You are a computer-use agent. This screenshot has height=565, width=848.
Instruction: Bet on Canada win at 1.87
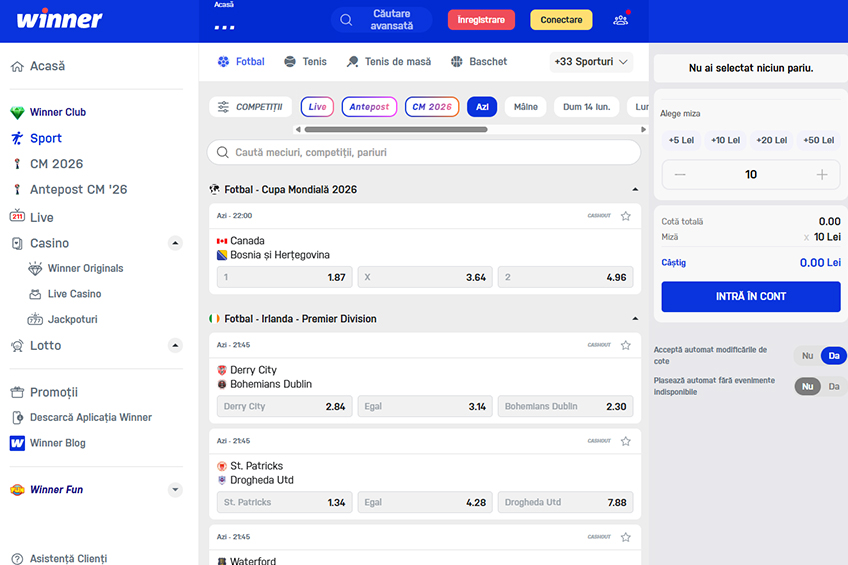click(284, 277)
